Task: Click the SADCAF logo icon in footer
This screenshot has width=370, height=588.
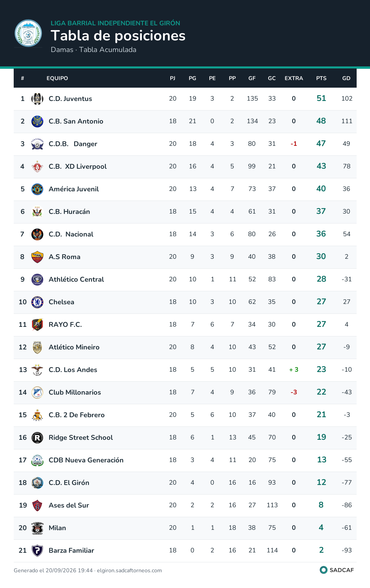Action: (323, 570)
